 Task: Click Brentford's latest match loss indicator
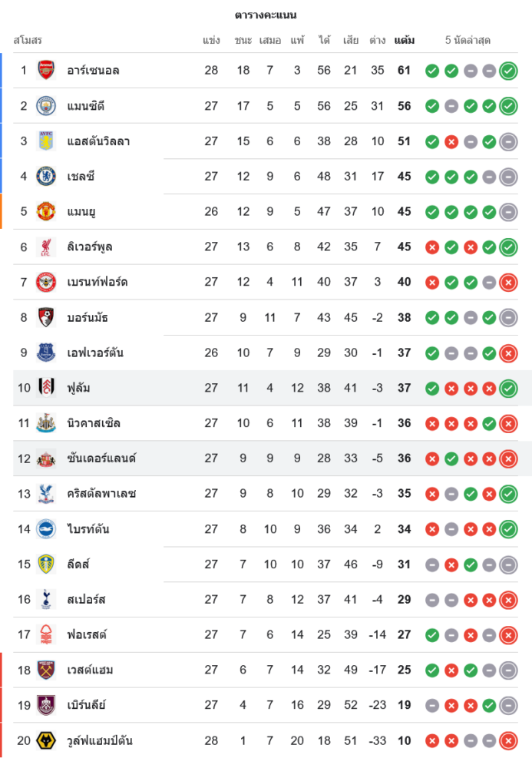(x=507, y=282)
